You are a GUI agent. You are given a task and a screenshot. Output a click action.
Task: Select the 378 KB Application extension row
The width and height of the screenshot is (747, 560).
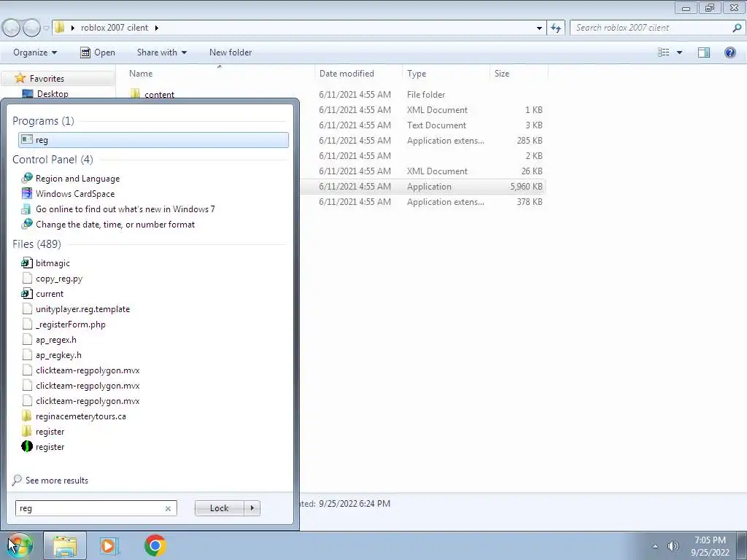coord(422,202)
